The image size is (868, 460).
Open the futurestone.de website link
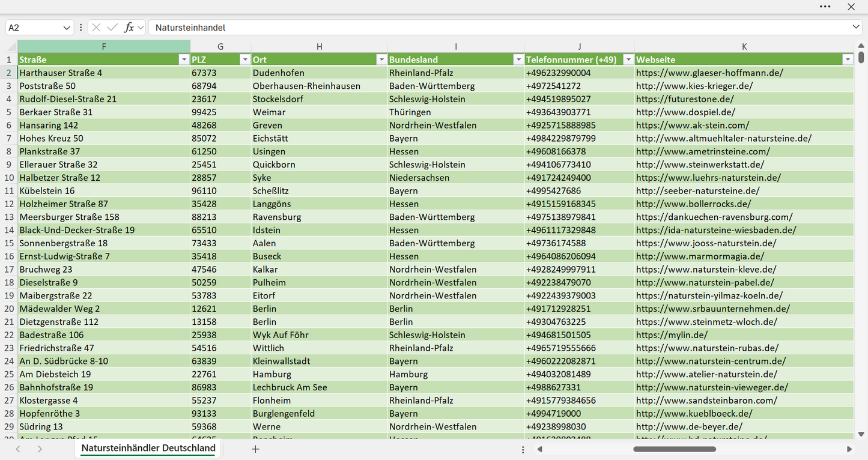685,99
